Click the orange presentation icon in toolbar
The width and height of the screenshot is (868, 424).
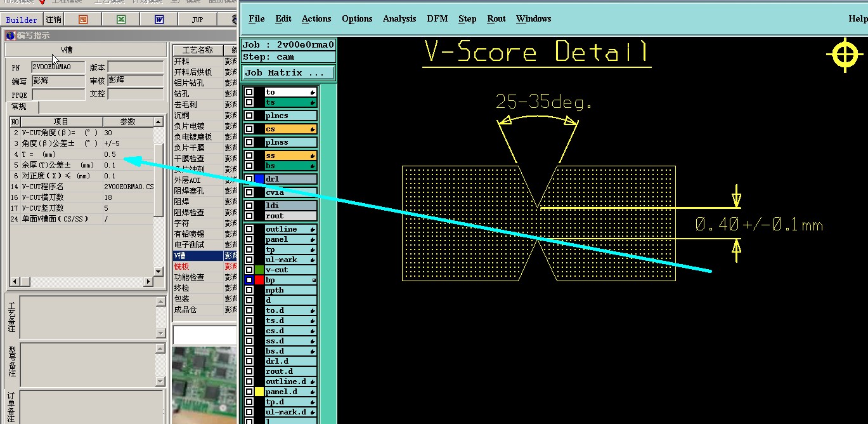[x=83, y=20]
